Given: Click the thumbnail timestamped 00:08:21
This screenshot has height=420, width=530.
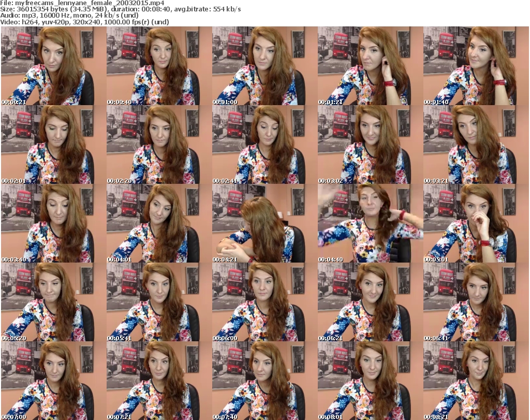Looking at the screenshot, I should click(476, 381).
